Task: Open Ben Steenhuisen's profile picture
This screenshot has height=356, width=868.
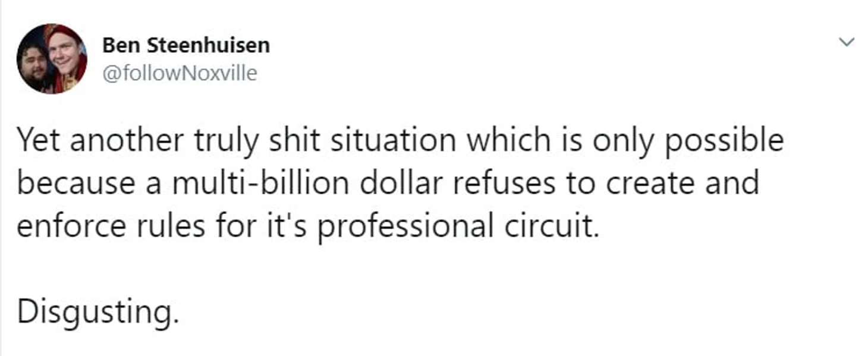Action: [52, 59]
